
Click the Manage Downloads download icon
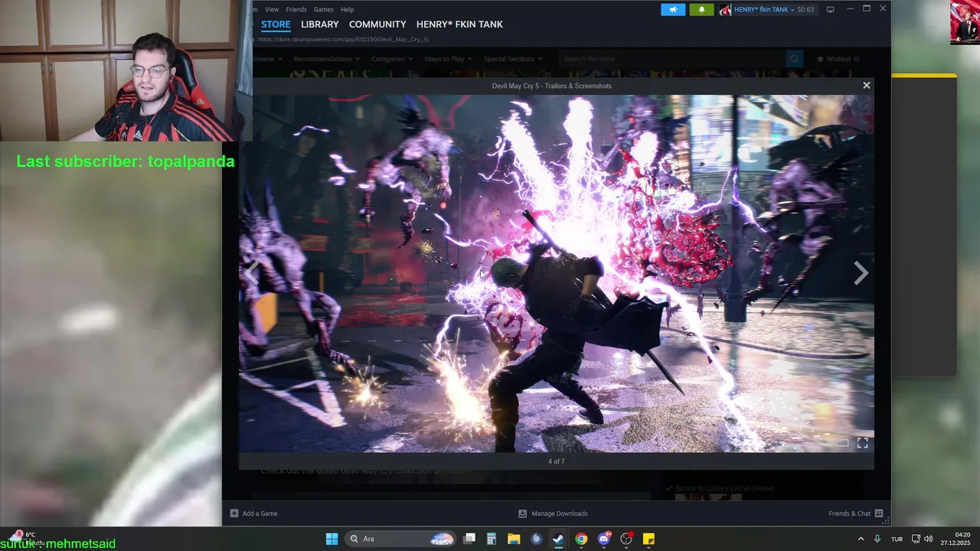[x=523, y=514]
